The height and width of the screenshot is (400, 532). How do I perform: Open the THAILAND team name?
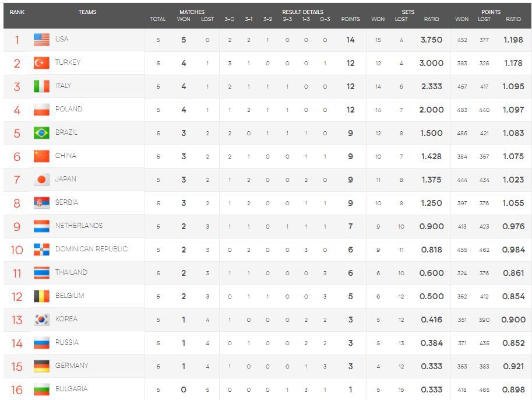coord(71,272)
